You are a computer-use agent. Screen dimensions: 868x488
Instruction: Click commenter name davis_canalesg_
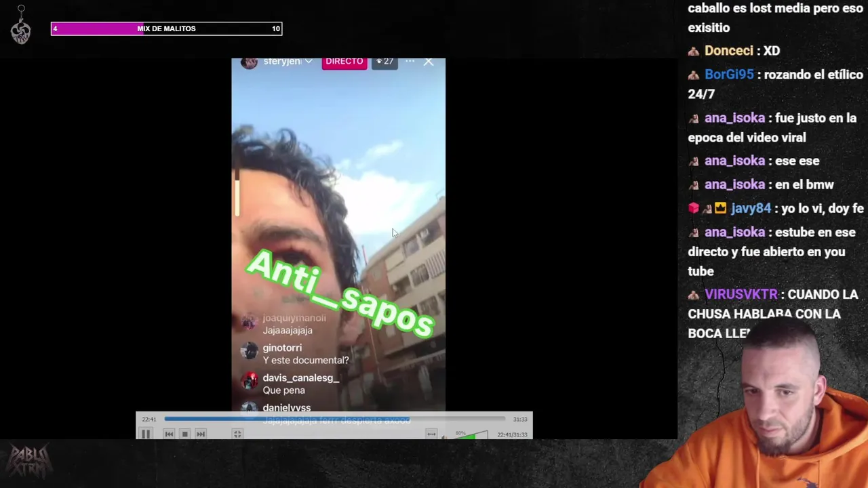[300, 378]
